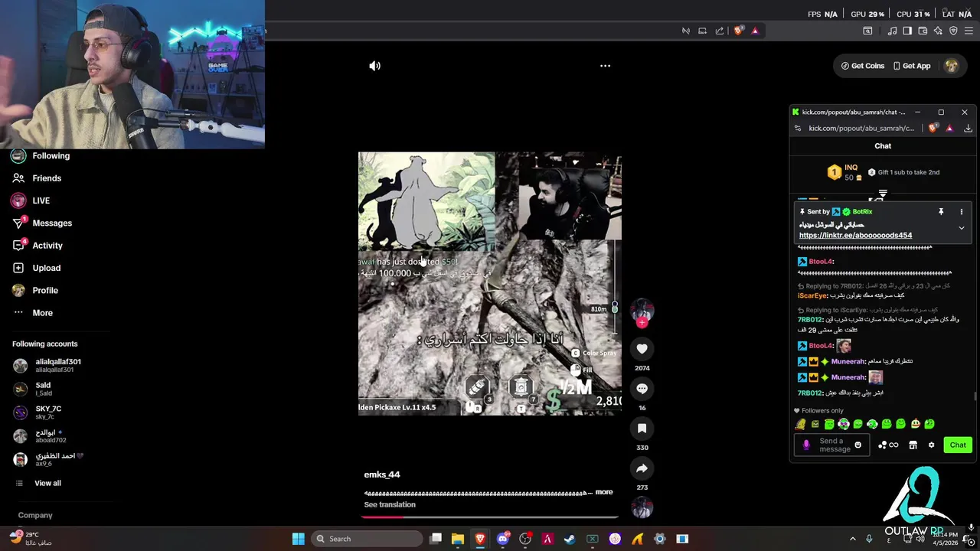The width and height of the screenshot is (980, 551).
Task: Seek on the video progress bar
Action: (x=490, y=517)
